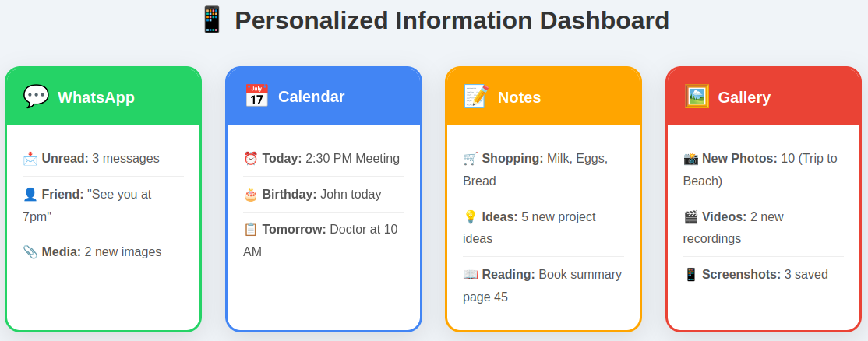The width and height of the screenshot is (868, 341).
Task: Click the WhatsApp speech bubble icon
Action: (x=36, y=97)
